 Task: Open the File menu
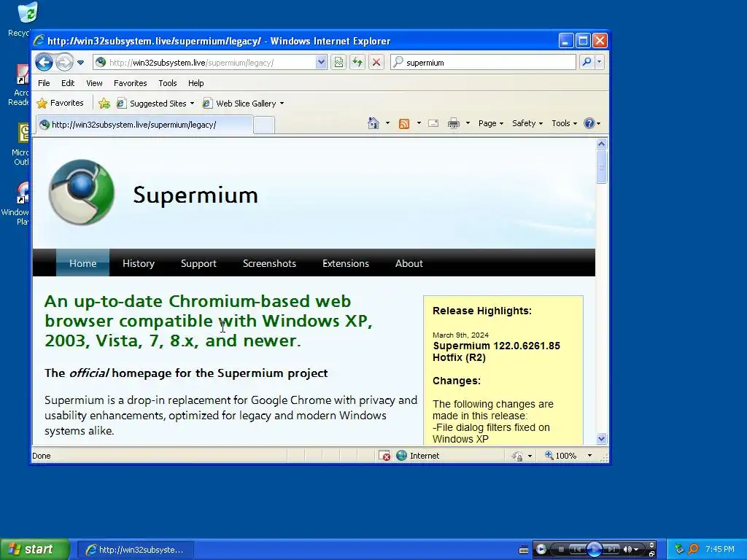click(44, 83)
